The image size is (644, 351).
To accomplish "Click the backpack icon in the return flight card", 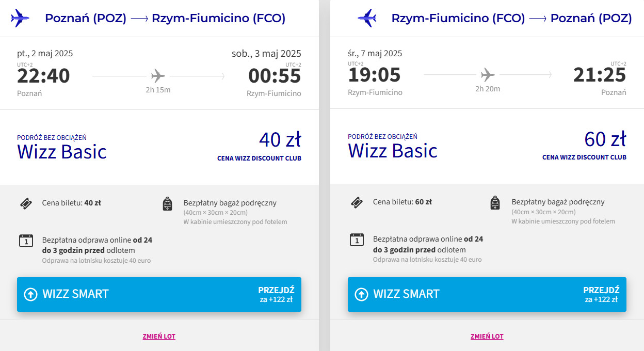I will (x=495, y=203).
